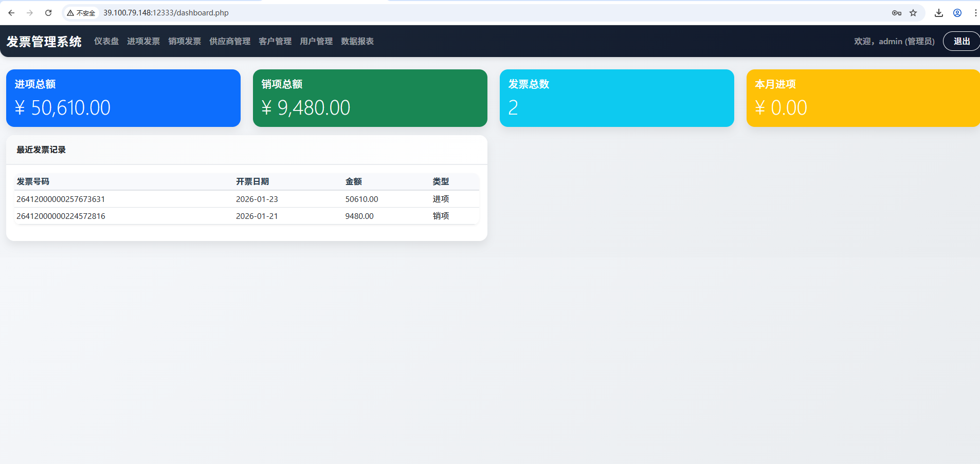Select invoice row 26412000000257673631
Screen dimensions: 980x464
tap(61, 199)
